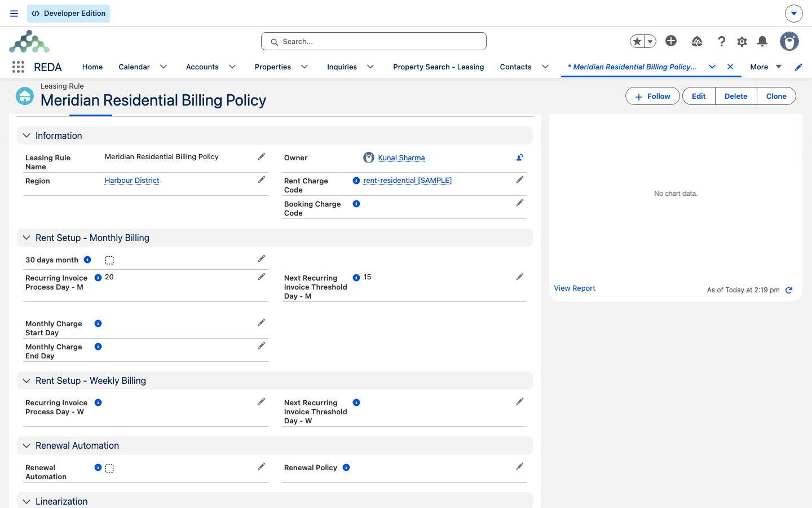812x508 pixels.
Task: Open the More navigation dropdown
Action: (x=766, y=67)
